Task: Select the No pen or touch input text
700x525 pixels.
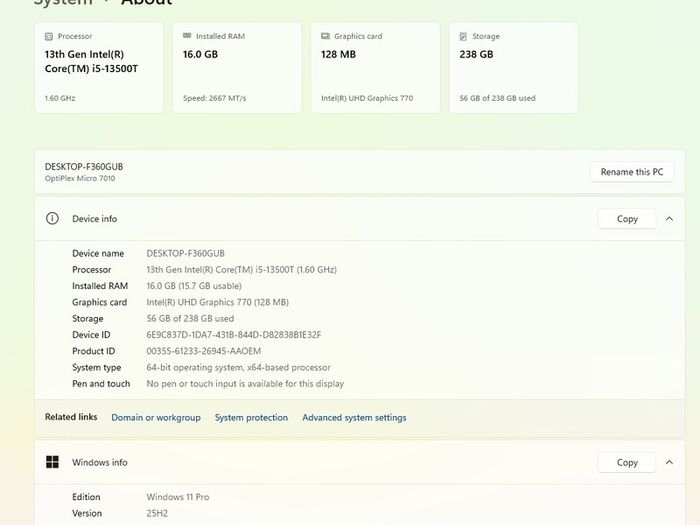Action: point(245,383)
